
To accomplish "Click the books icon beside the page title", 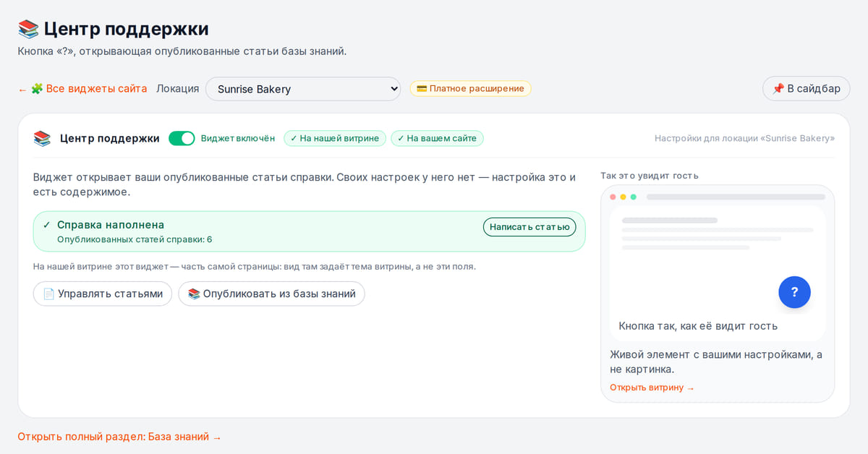I will point(28,29).
